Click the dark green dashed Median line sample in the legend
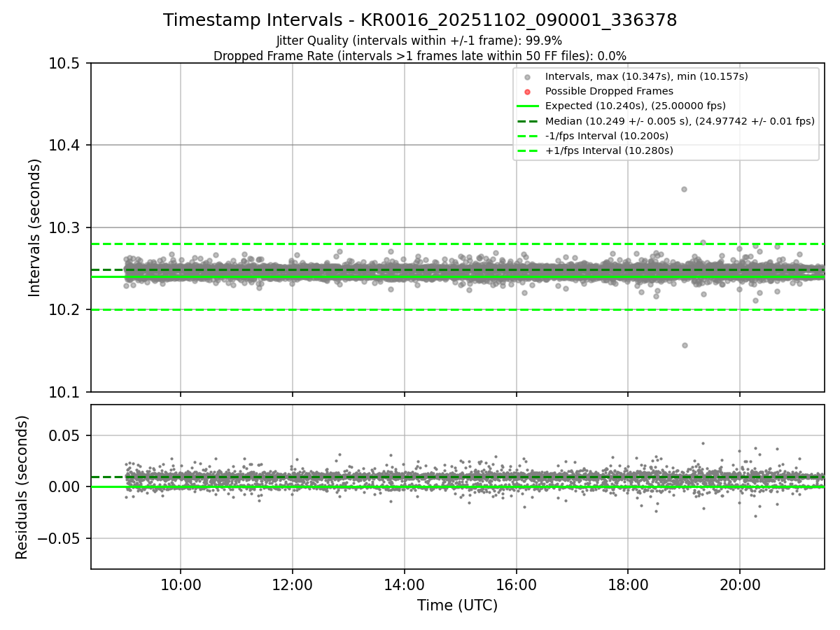The height and width of the screenshot is (630, 840). 528,121
